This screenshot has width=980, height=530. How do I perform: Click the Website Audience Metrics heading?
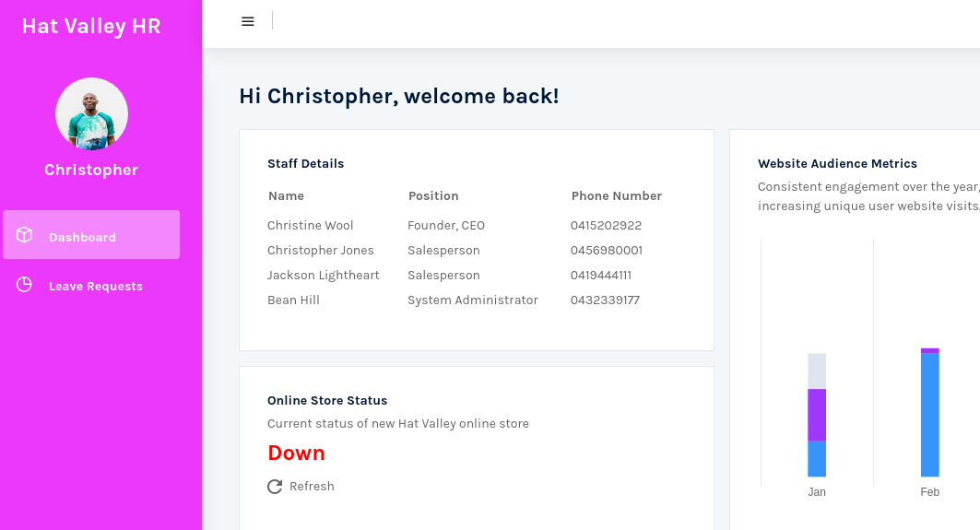click(x=837, y=164)
